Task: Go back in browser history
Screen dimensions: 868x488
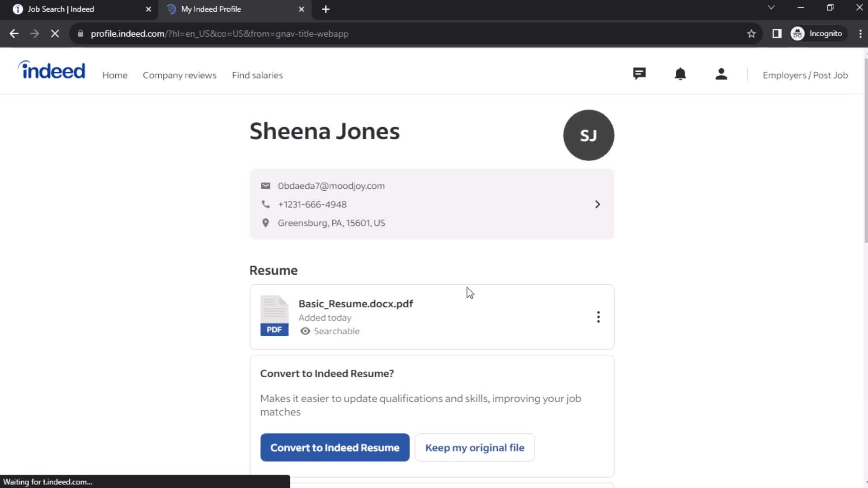Action: coord(14,33)
